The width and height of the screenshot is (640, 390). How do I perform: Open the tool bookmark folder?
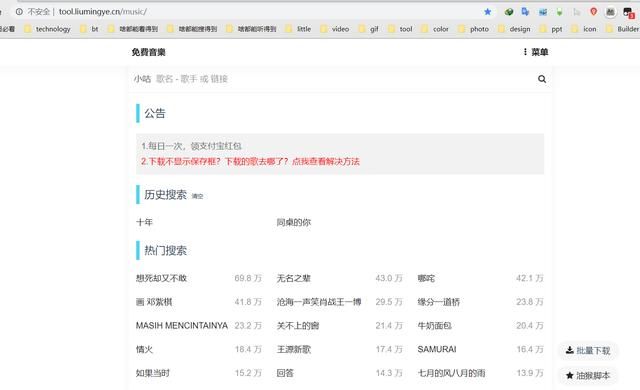point(400,29)
